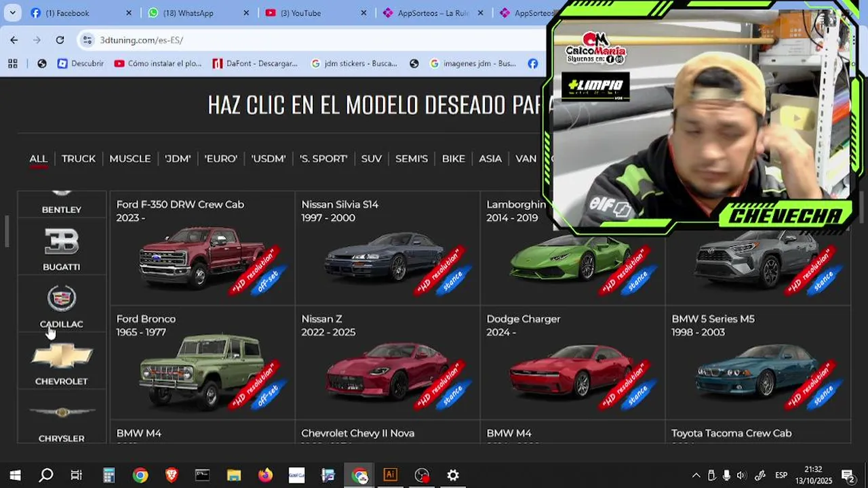
Task: Open the 'Cómo instalar el plo...' bookmark
Action: (x=158, y=64)
